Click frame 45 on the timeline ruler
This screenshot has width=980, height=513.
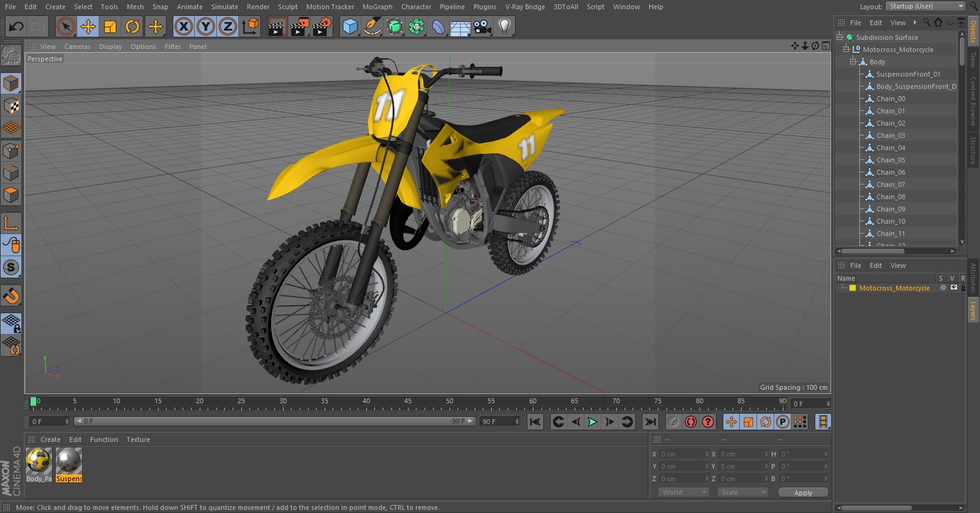408,402
